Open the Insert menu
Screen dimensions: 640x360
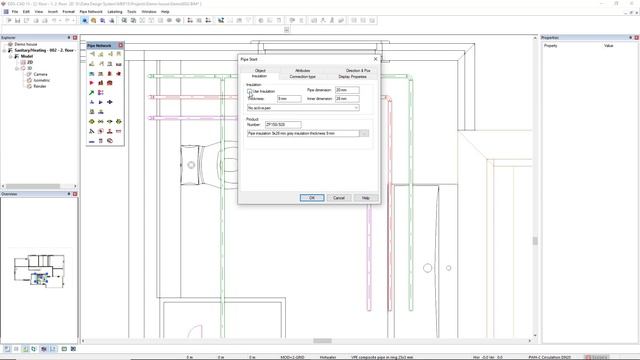53,12
